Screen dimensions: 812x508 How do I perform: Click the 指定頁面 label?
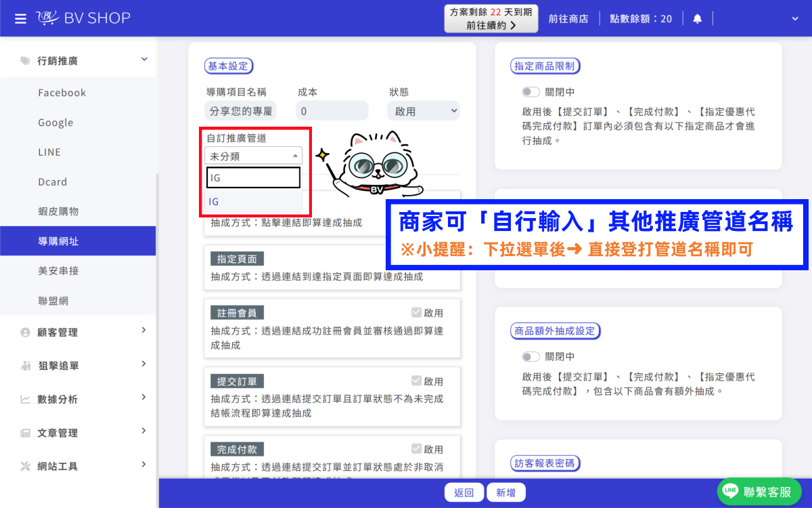click(x=237, y=259)
